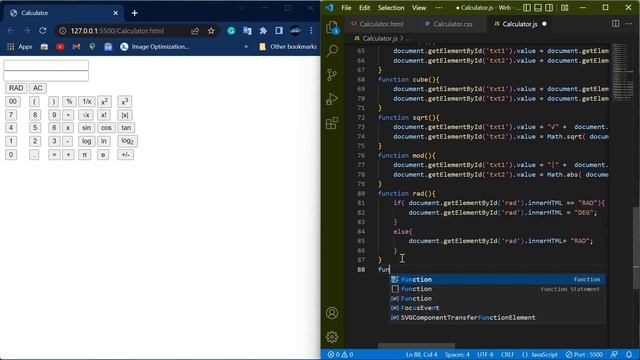Click the editor horizontal scrollbar thumb
This screenshot has height=360, width=640.
(x=416, y=346)
